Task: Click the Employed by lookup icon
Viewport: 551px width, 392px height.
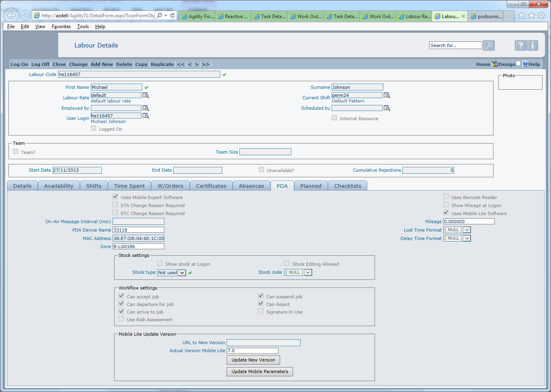Action: pyautogui.click(x=146, y=109)
